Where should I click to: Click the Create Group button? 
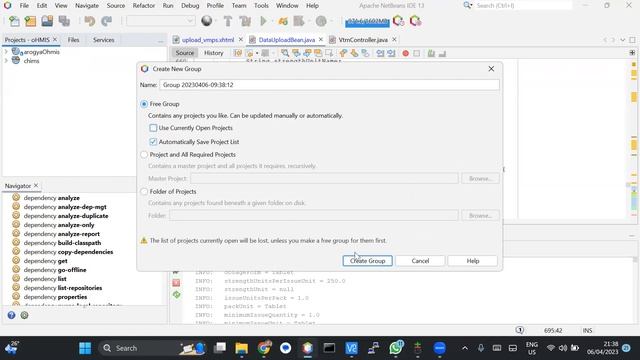[x=367, y=261]
